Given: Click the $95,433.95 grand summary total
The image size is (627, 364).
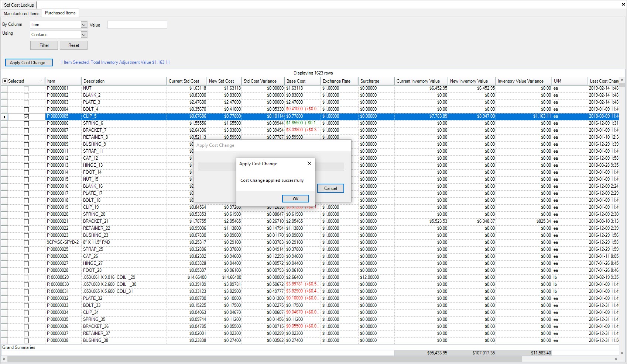Looking at the screenshot, I should [421, 353].
